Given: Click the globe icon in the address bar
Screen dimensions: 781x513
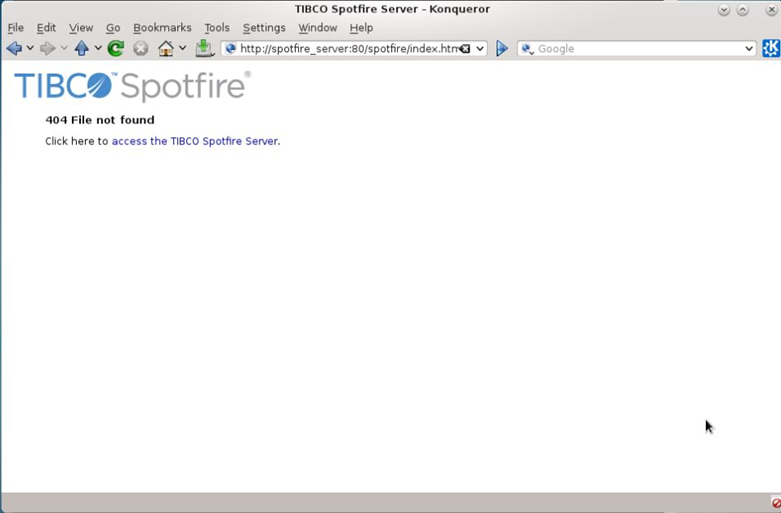Looking at the screenshot, I should (231, 49).
